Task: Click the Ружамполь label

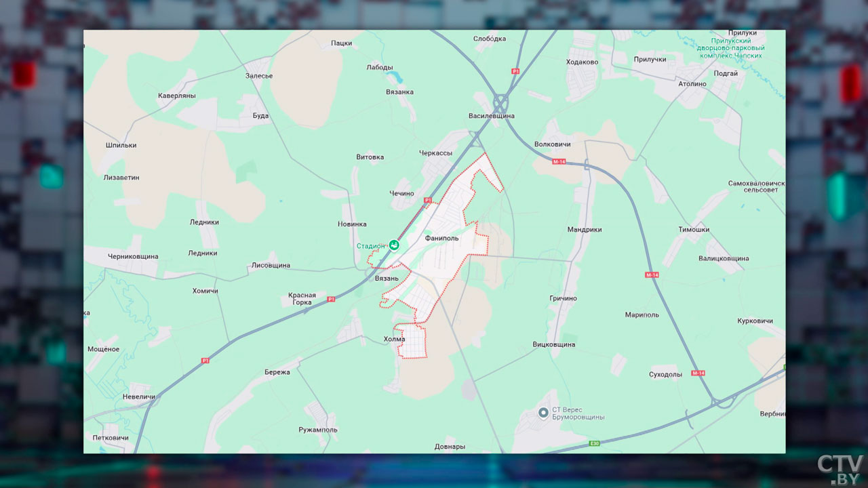Action: point(318,430)
